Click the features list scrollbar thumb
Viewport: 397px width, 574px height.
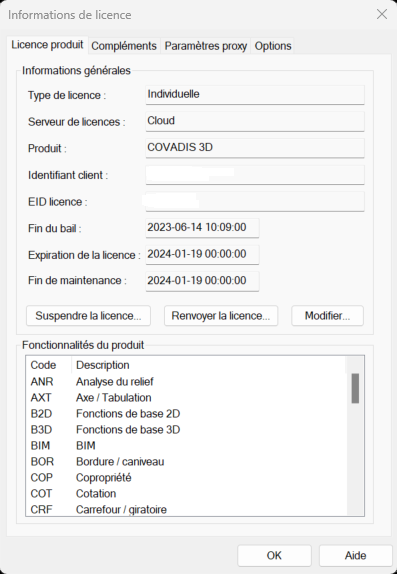[x=355, y=388]
